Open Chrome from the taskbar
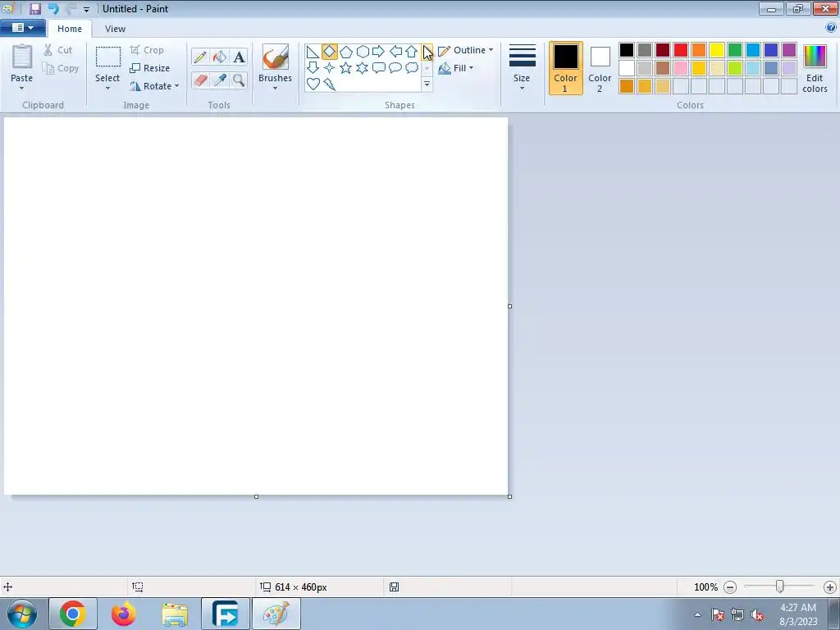The height and width of the screenshot is (630, 840). (73, 614)
